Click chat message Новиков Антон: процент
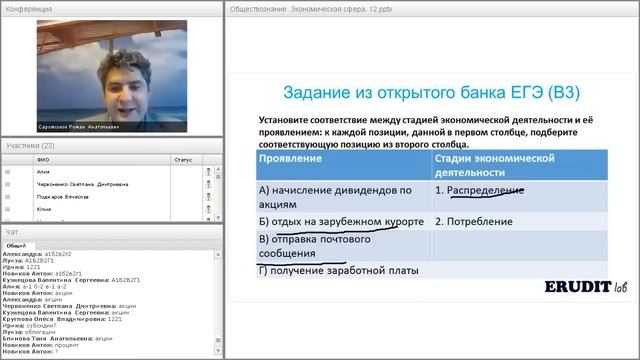 (40, 345)
